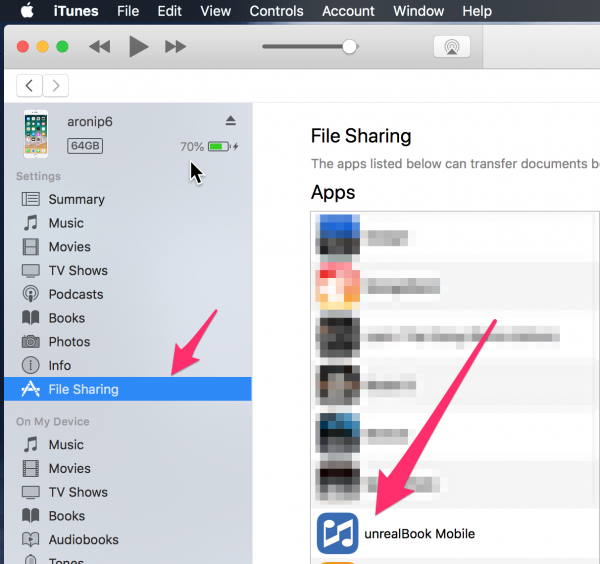Open the View menu

coord(215,11)
